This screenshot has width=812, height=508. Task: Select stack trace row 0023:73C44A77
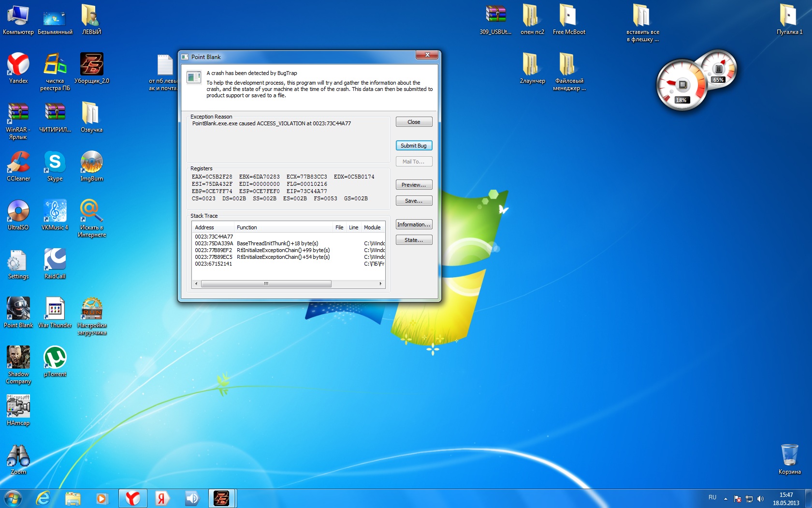coord(289,237)
